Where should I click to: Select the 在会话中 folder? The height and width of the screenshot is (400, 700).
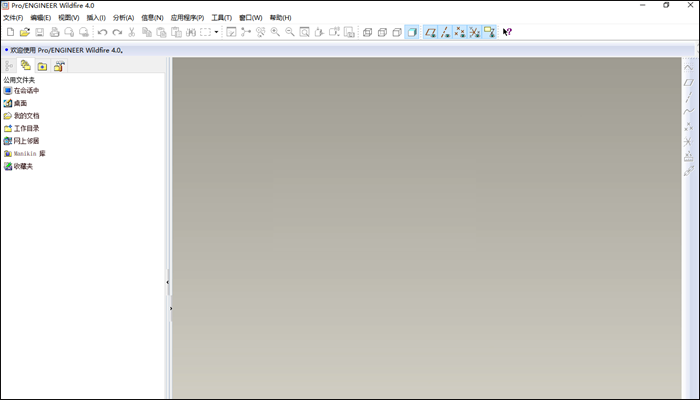coord(21,91)
